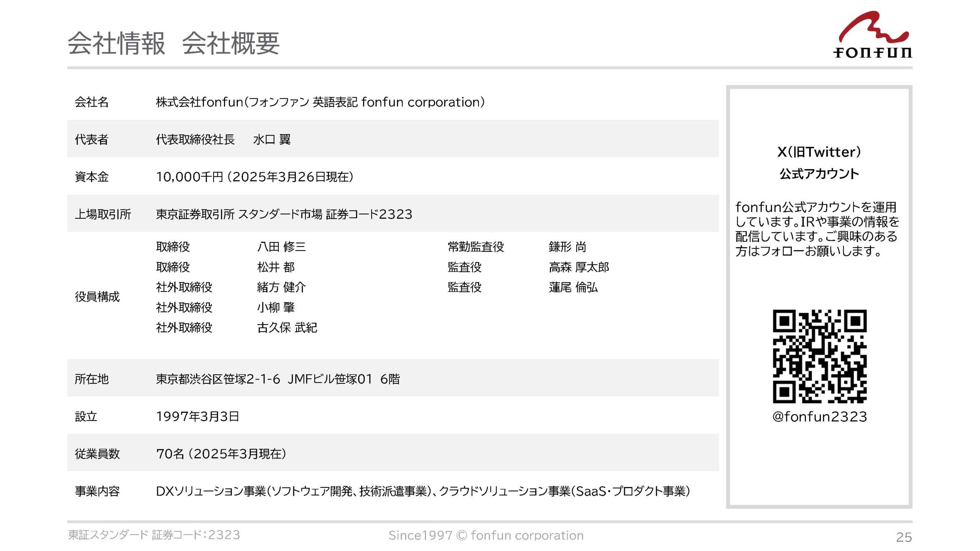Click auditor name 鎌形 尚
This screenshot has height=551, width=980.
pyautogui.click(x=567, y=247)
